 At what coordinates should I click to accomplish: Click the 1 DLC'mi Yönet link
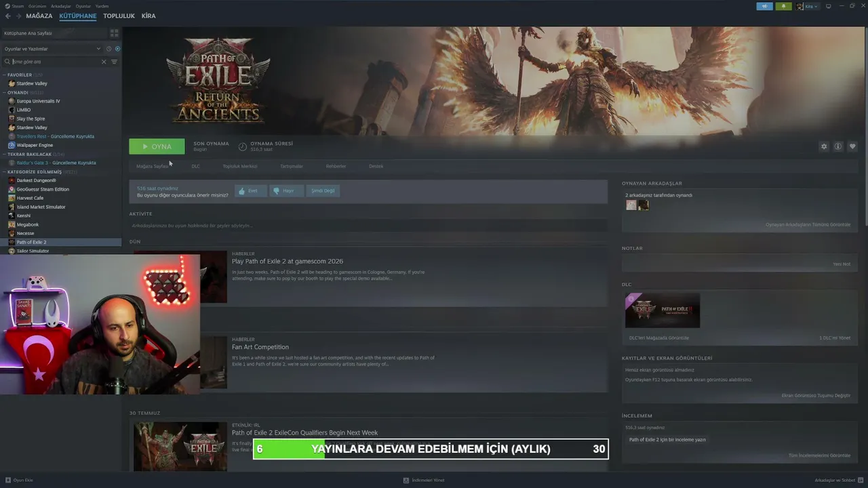(835, 338)
